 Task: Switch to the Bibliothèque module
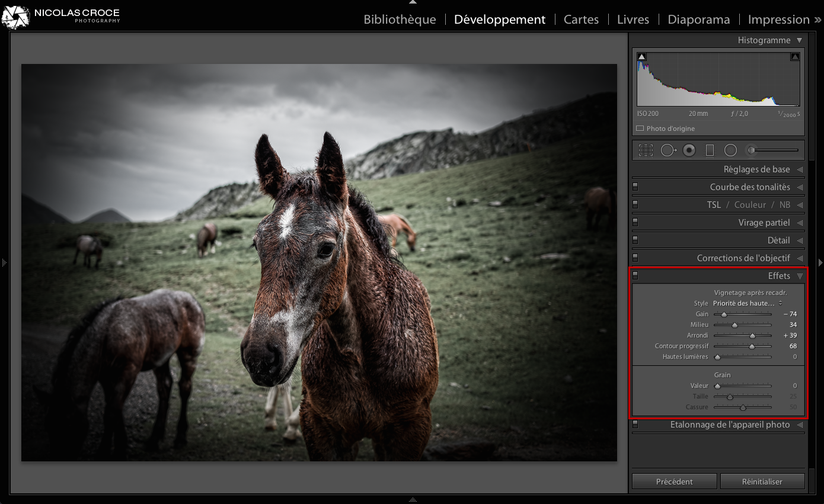pos(400,19)
